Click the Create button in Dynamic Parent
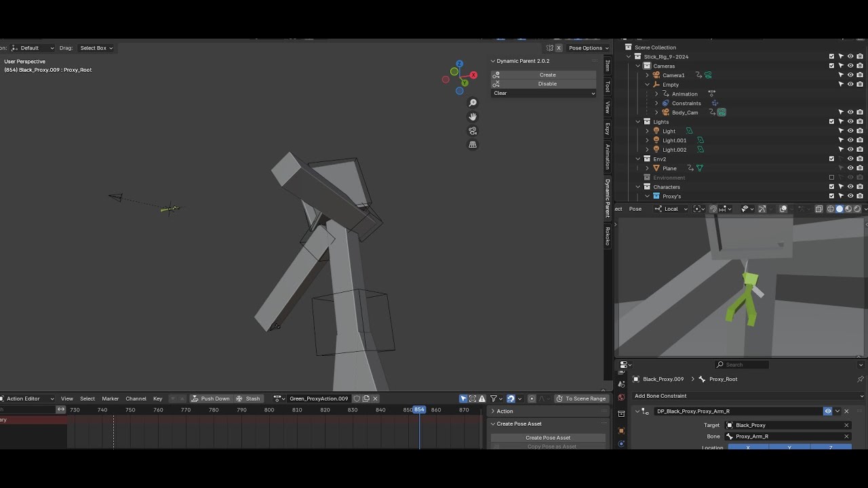 [x=544, y=75]
